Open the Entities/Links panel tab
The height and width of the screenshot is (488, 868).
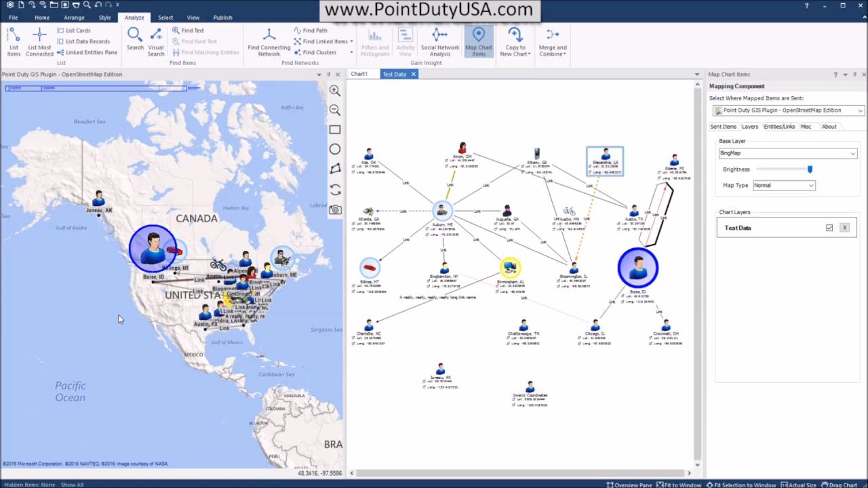click(x=779, y=127)
